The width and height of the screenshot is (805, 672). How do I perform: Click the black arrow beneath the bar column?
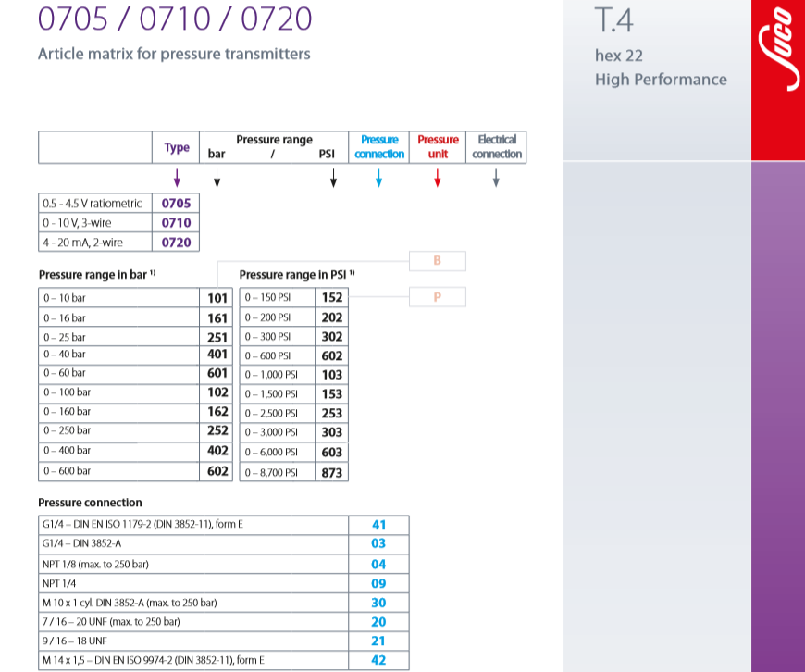[x=217, y=180]
